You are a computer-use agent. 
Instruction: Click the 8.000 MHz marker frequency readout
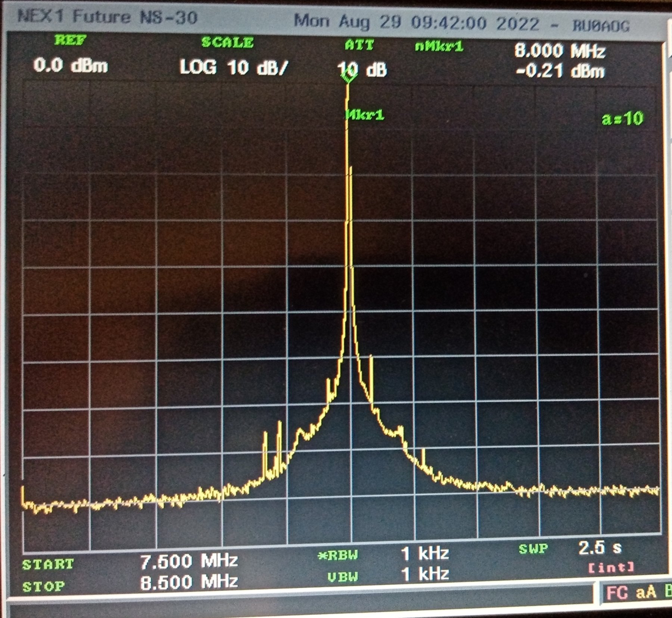click(x=559, y=51)
